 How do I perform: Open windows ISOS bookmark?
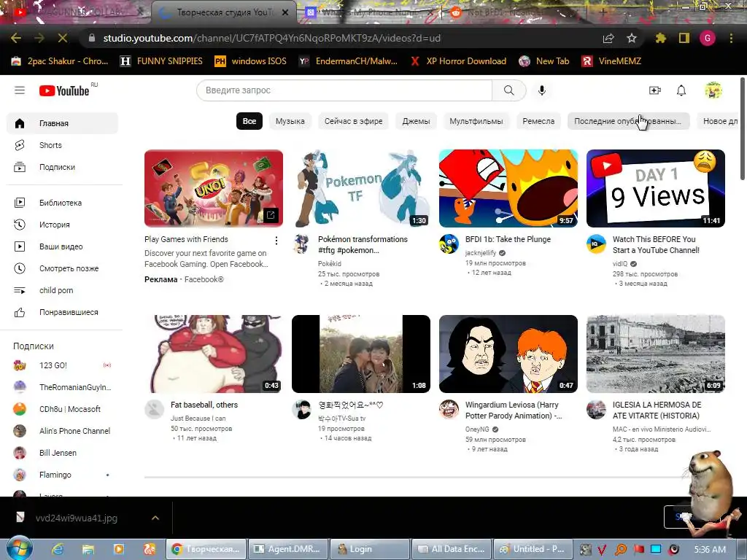(x=251, y=61)
